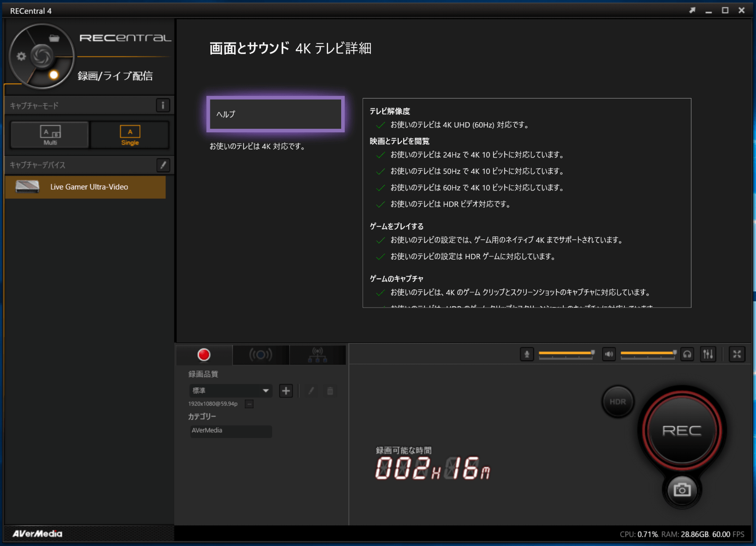756x546 pixels.
Task: Edit capture device settings pencil
Action: coord(163,165)
